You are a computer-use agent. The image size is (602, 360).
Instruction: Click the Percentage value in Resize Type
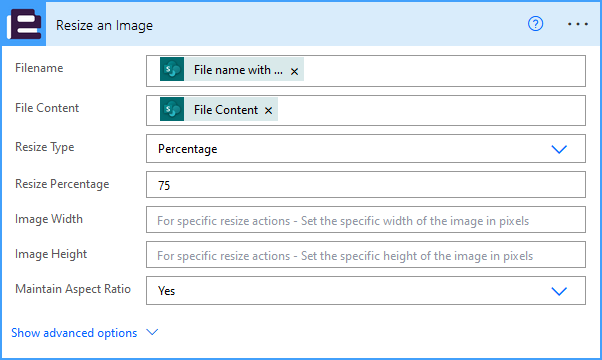pyautogui.click(x=188, y=149)
